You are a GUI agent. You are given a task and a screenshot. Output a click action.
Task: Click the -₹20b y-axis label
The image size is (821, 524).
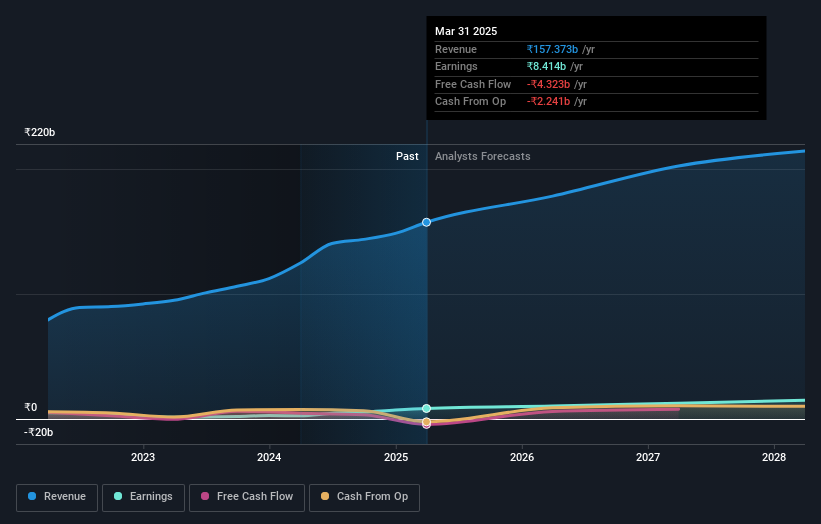pos(38,432)
